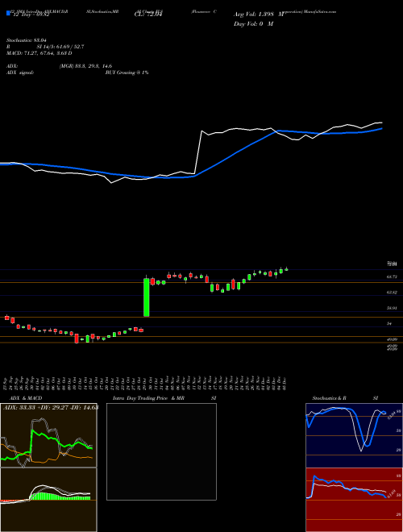Click inside the empty intraday price panel
Image resolution: width=403 pixels, height=532 pixels.
pos(161,451)
